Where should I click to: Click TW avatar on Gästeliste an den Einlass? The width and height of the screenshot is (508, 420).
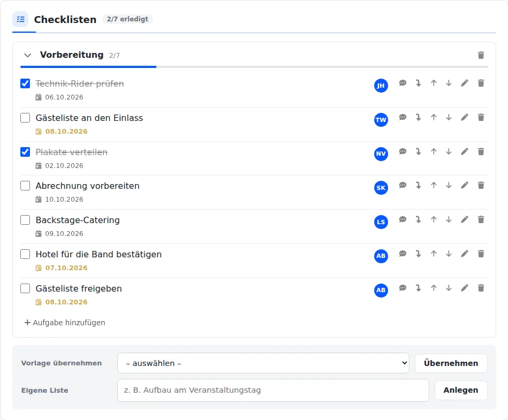click(x=381, y=120)
